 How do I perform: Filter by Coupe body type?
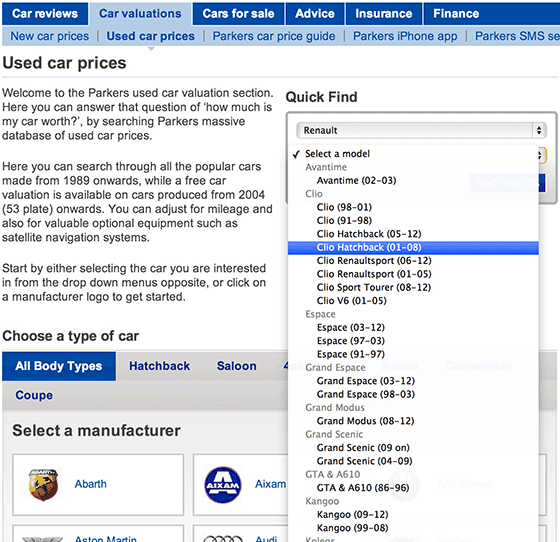(34, 395)
